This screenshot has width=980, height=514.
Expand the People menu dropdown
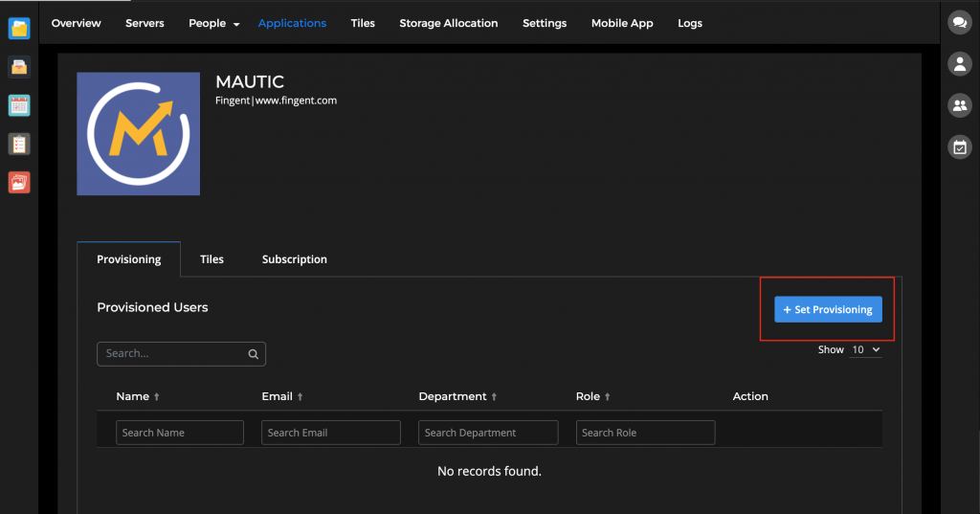pyautogui.click(x=213, y=23)
